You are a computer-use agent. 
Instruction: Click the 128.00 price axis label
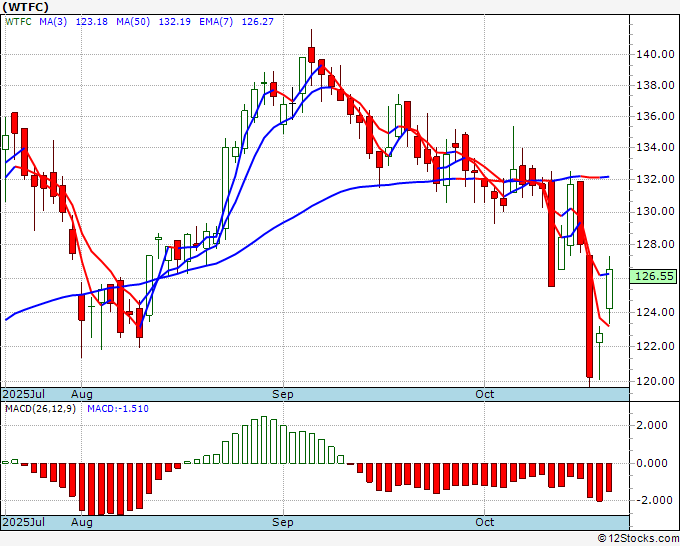655,244
